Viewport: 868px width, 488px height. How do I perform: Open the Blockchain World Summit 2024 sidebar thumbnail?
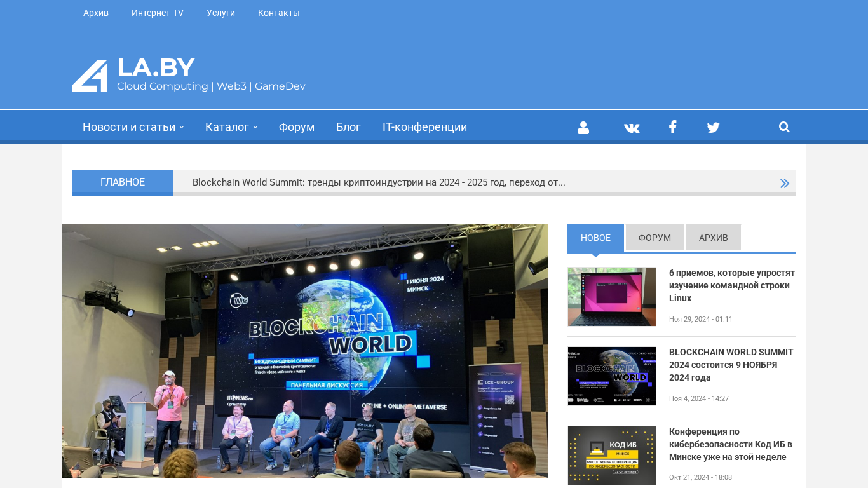tap(611, 376)
